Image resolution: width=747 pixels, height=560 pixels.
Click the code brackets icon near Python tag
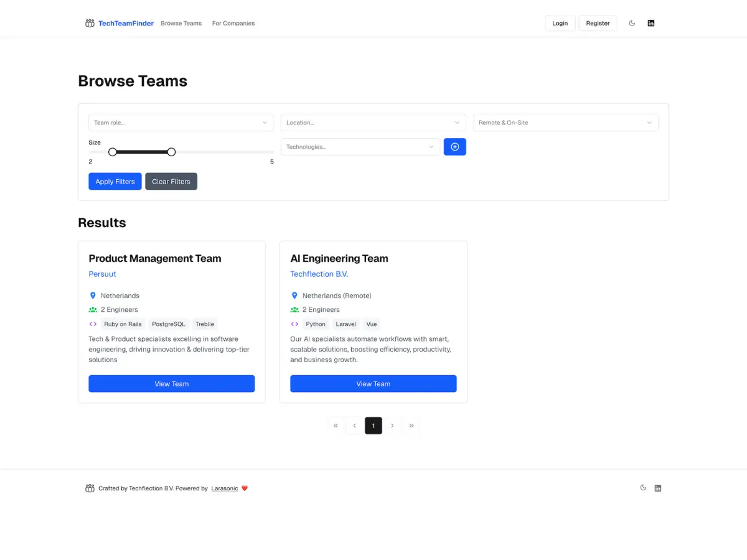(294, 324)
